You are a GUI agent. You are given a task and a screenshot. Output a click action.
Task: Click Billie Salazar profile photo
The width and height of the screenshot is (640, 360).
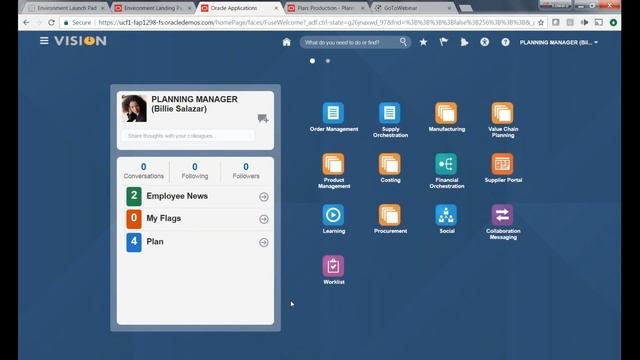[134, 109]
